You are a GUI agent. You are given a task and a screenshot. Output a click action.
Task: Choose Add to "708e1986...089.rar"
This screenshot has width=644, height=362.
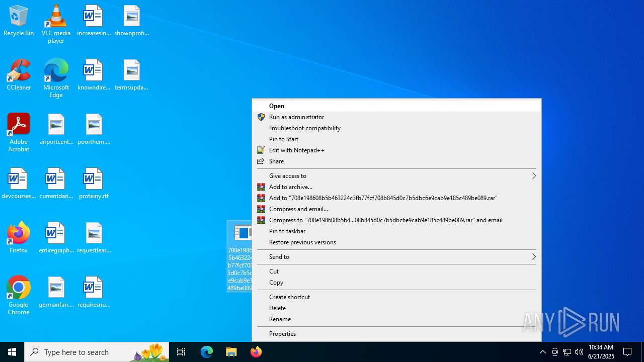[x=396, y=198]
